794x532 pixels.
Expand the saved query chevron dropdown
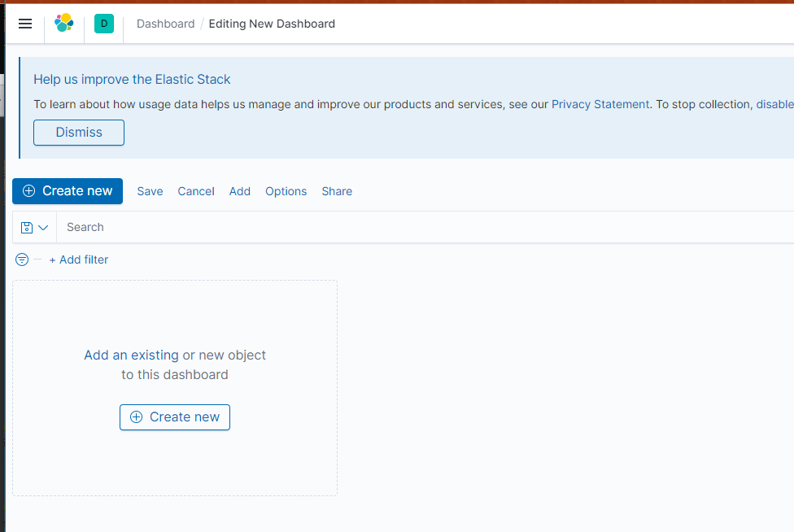44,228
